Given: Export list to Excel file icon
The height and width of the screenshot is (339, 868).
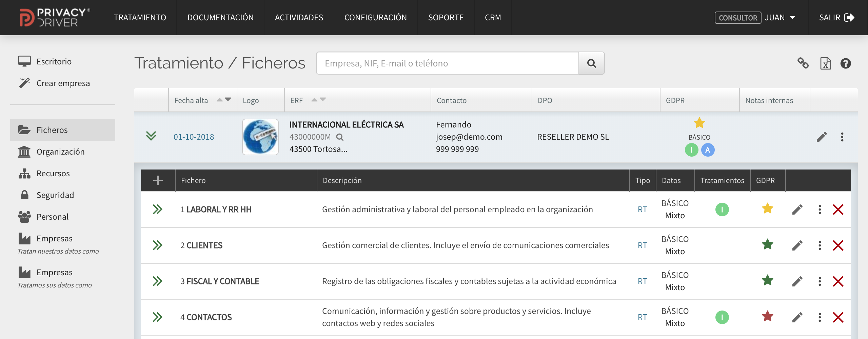Looking at the screenshot, I should coord(825,63).
